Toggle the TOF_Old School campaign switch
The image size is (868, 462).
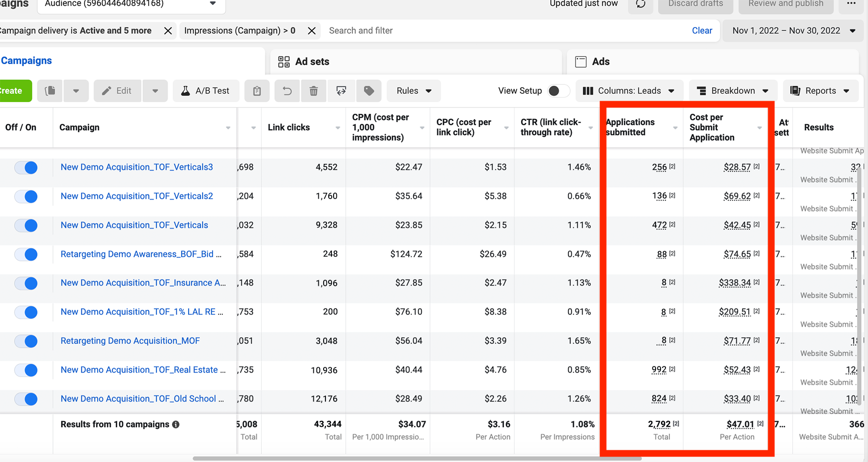(26, 399)
